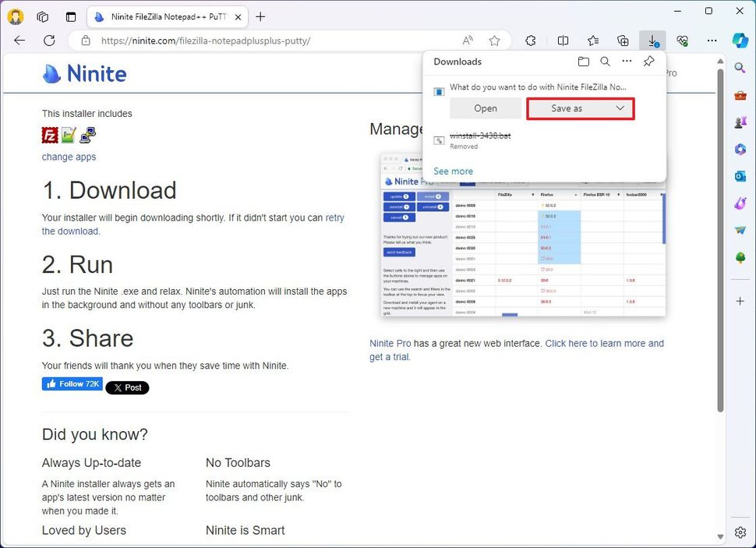756x548 pixels.
Task: Open the Save as dropdown arrow
Action: tap(620, 108)
